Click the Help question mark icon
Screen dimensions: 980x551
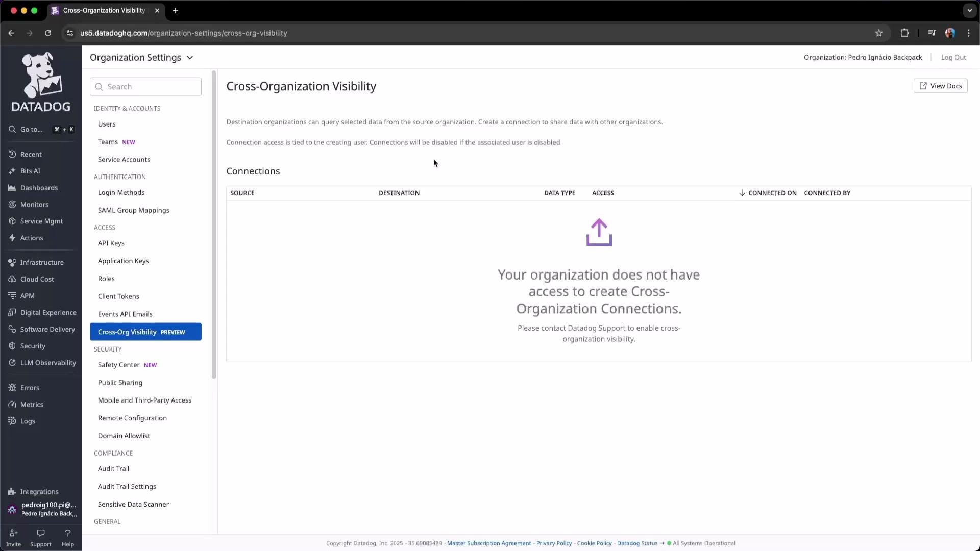[68, 533]
